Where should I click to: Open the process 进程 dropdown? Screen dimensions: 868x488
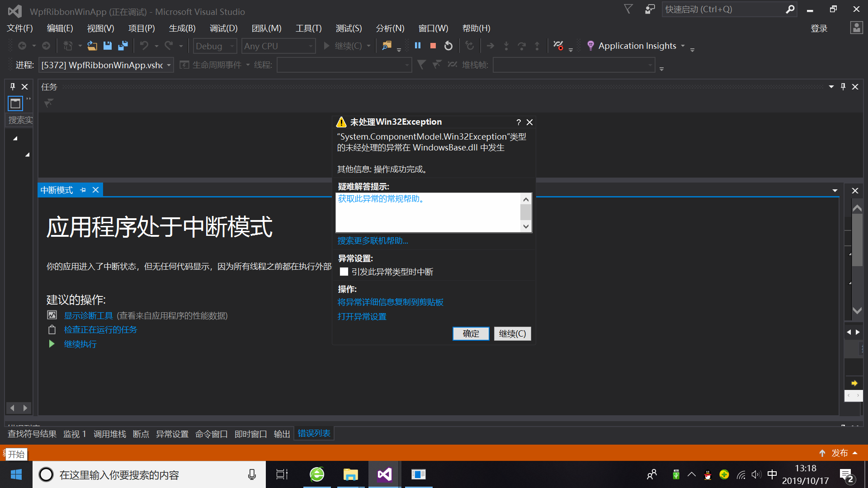tap(169, 65)
